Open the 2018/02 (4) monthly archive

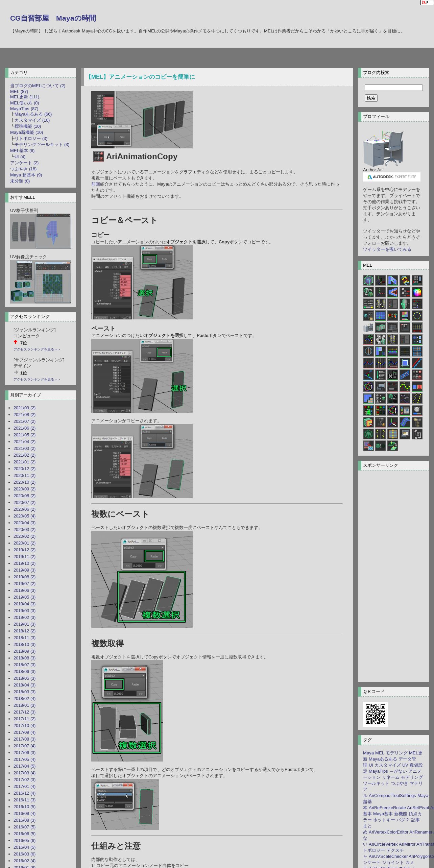click(24, 699)
